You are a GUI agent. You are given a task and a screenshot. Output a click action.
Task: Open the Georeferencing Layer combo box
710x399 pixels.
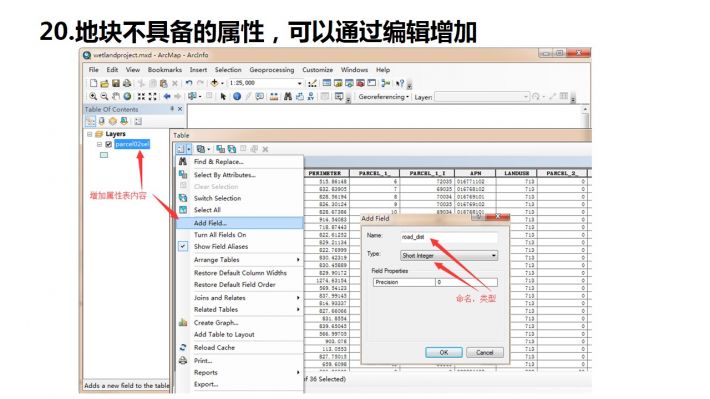click(x=482, y=97)
